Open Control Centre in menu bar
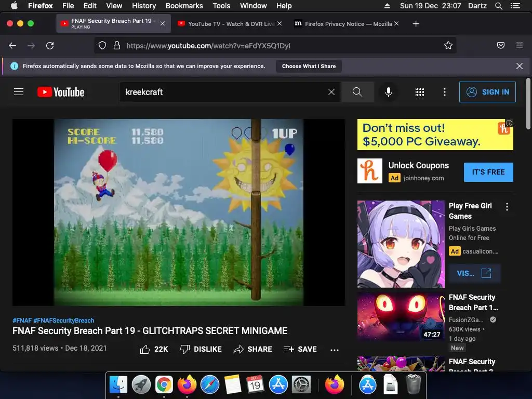The image size is (532, 399). (x=515, y=6)
